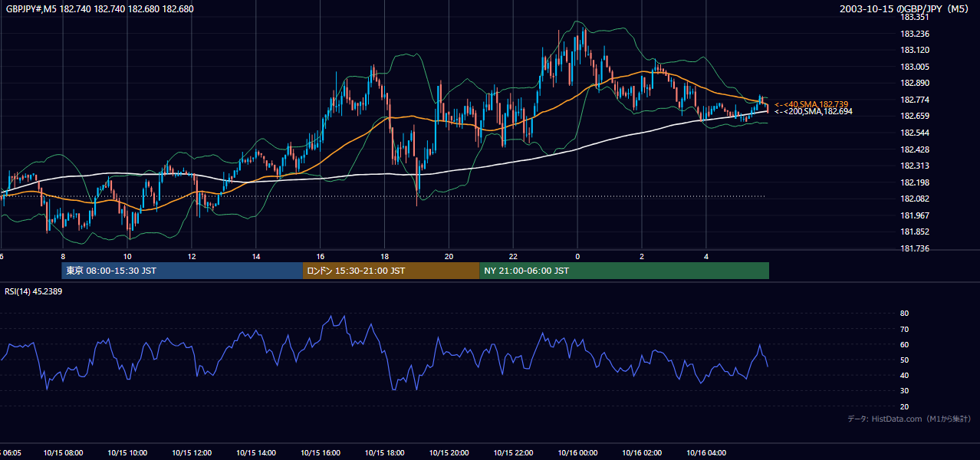Click price axis value 182.890

[x=915, y=83]
